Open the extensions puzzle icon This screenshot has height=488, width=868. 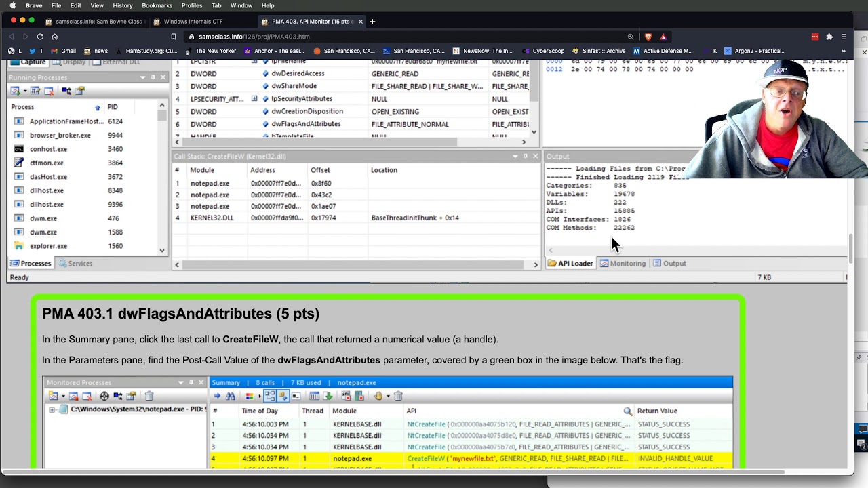[x=829, y=37]
